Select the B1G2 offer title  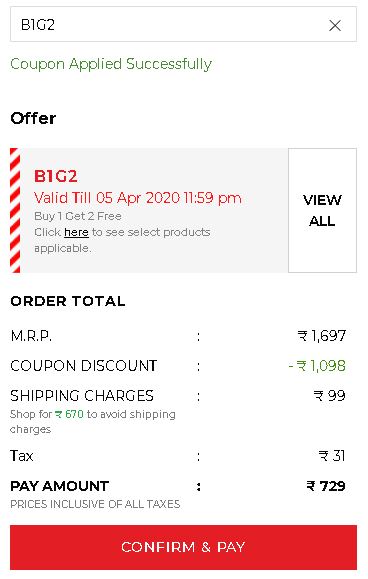pos(56,176)
